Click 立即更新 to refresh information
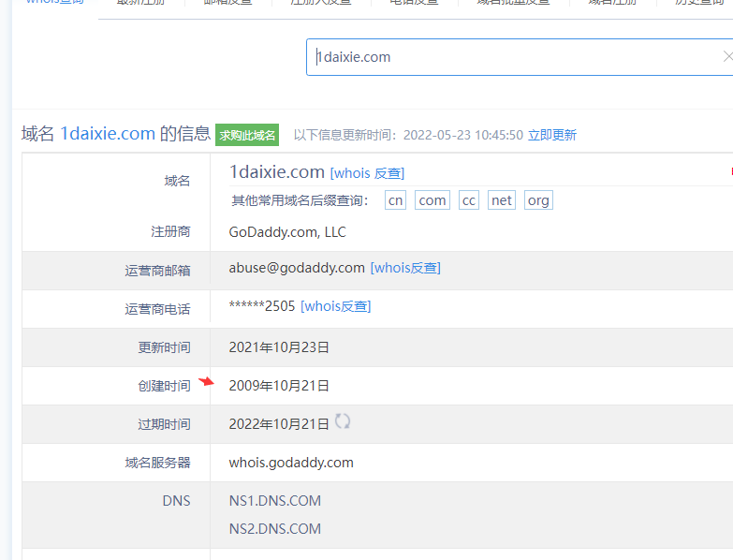Screen dimensions: 733x560 tap(552, 135)
